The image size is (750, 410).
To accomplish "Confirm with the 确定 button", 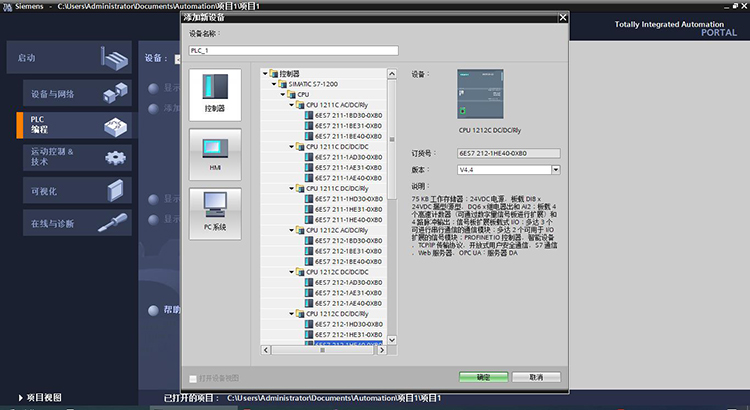I will pyautogui.click(x=483, y=377).
